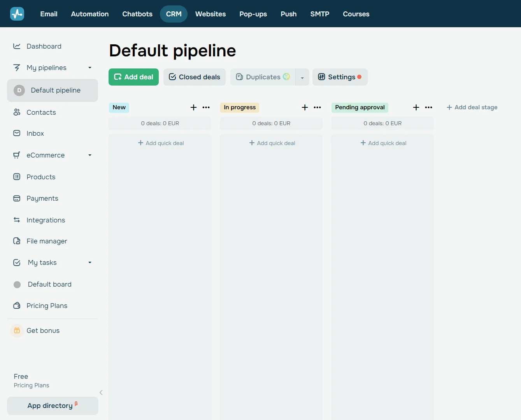Click Add deal stage link
The image size is (521, 420).
tap(472, 107)
